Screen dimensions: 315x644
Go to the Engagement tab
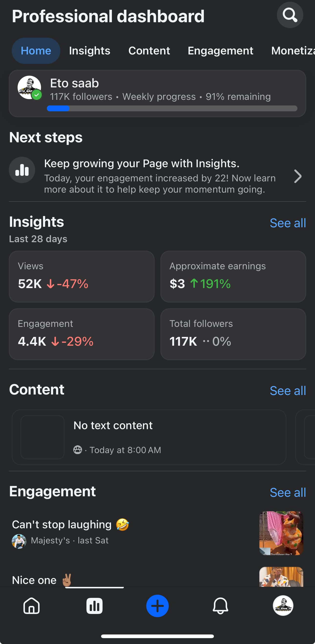tap(220, 51)
